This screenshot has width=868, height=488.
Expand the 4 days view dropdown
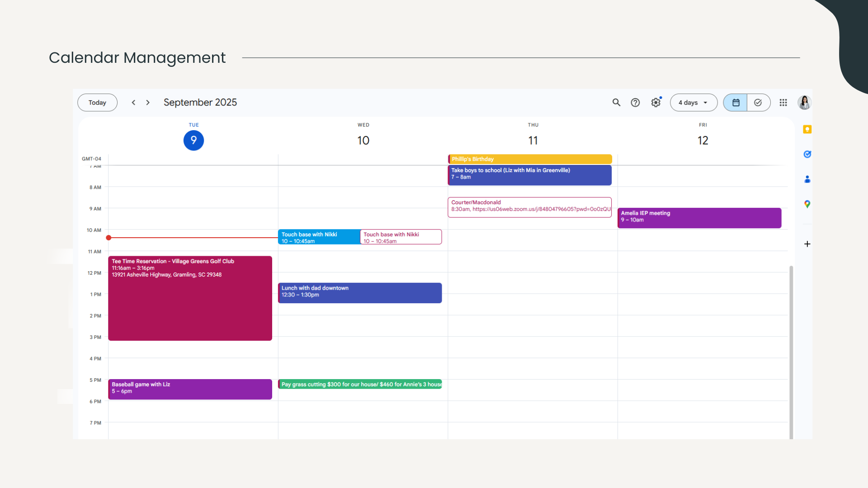tap(693, 103)
